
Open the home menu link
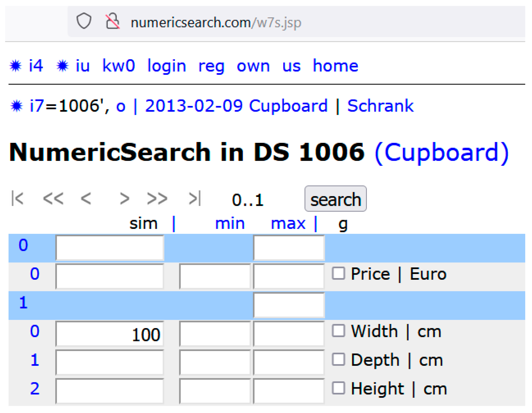point(335,66)
